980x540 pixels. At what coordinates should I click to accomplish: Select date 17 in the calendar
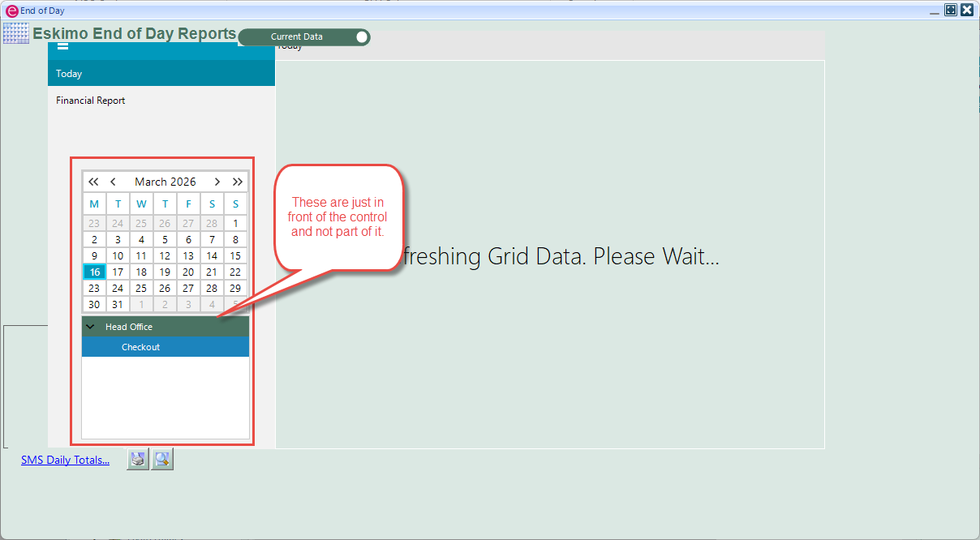118,272
